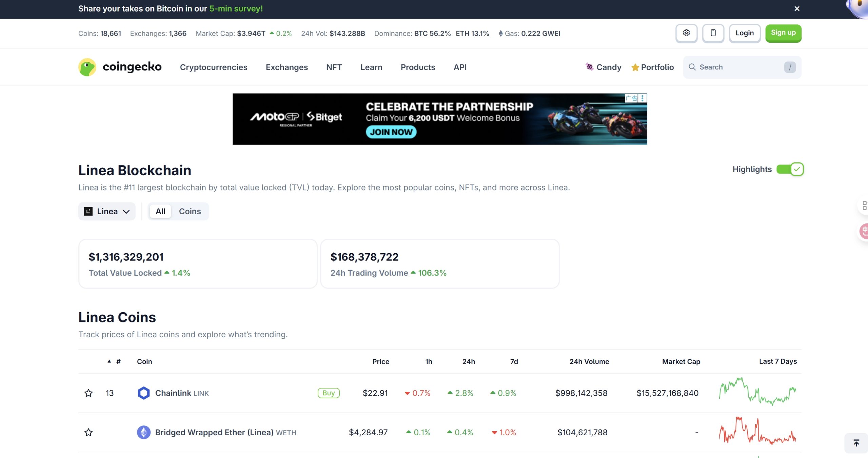Viewport: 868px width, 458px height.
Task: Select the All tab
Action: tap(160, 211)
